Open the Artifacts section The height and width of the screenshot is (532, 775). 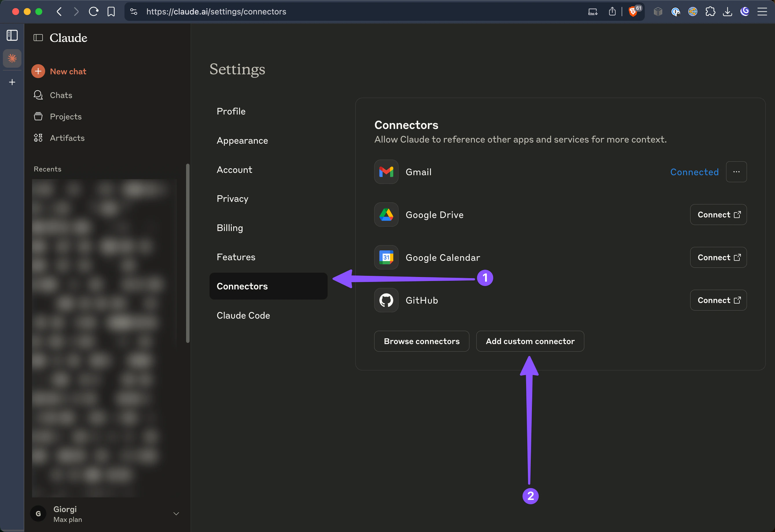pos(67,138)
